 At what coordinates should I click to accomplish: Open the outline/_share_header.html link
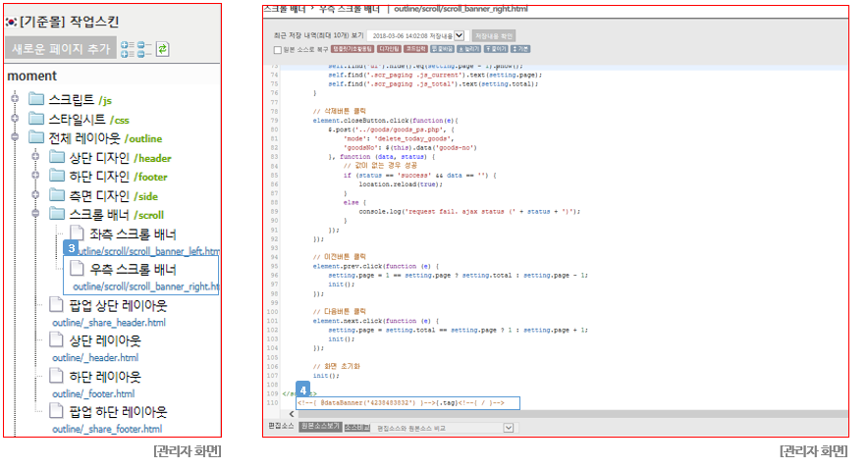(109, 323)
